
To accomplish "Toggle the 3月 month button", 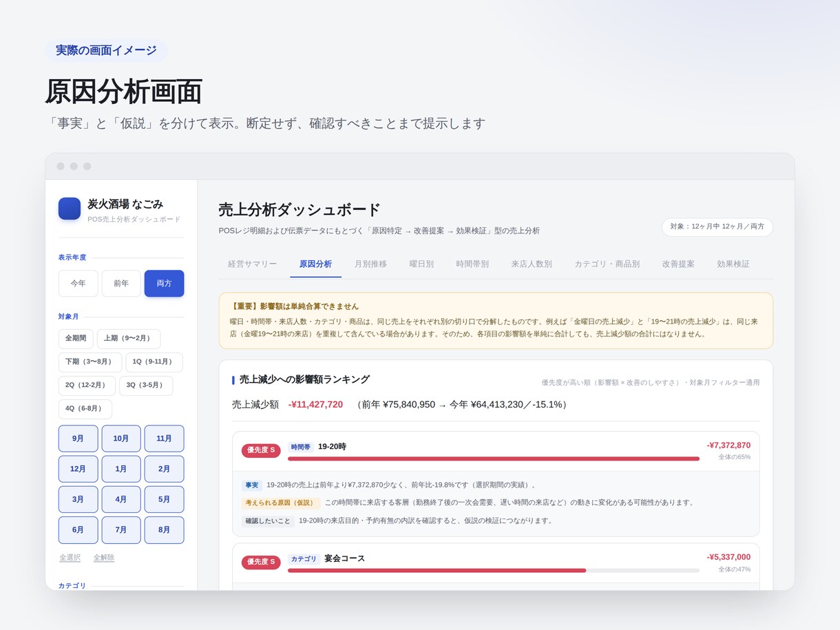I will coord(78,499).
